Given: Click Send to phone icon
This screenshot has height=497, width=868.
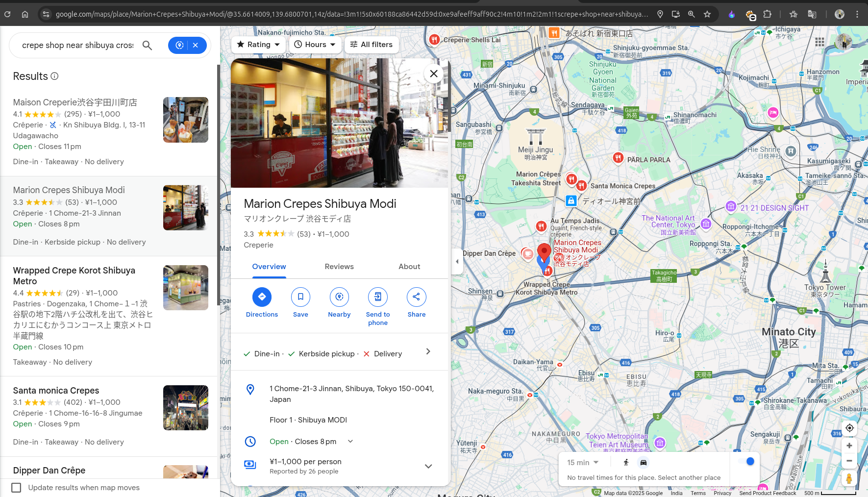Looking at the screenshot, I should pyautogui.click(x=378, y=297).
